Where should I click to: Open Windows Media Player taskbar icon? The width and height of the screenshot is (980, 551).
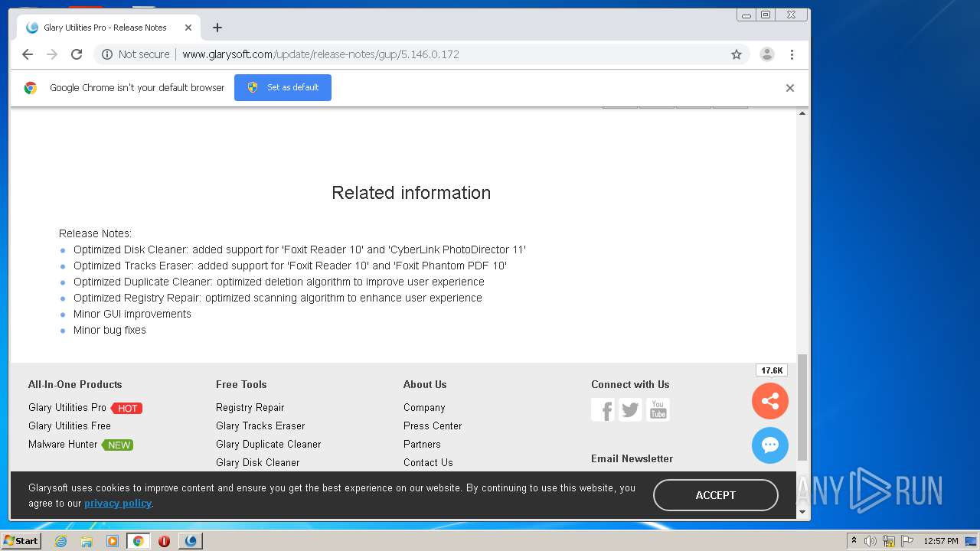[x=113, y=541]
